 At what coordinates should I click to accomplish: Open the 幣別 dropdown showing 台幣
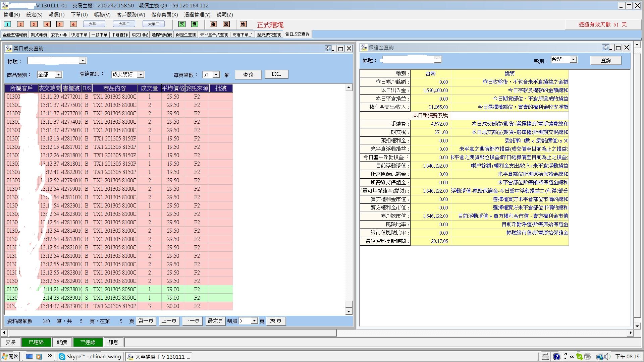point(573,59)
